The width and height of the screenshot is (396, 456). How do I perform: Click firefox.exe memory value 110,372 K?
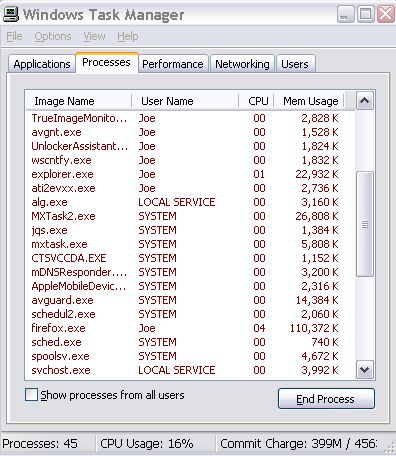coord(314,328)
